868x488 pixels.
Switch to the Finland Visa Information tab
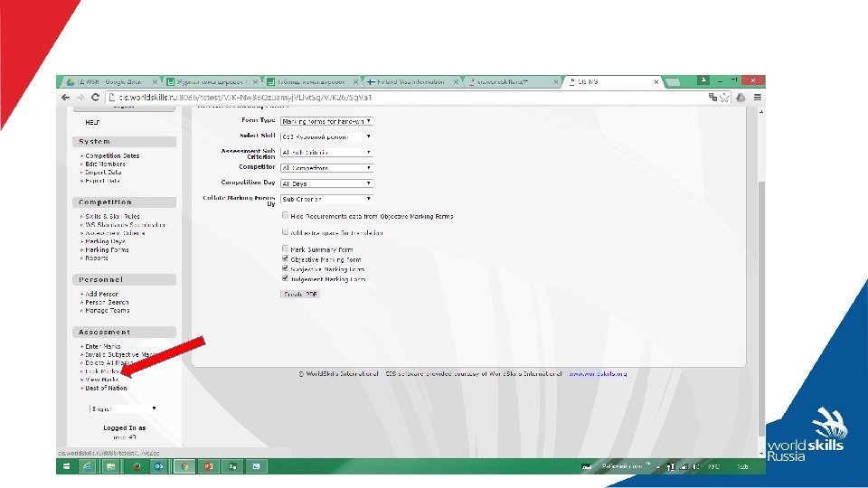tap(410, 82)
